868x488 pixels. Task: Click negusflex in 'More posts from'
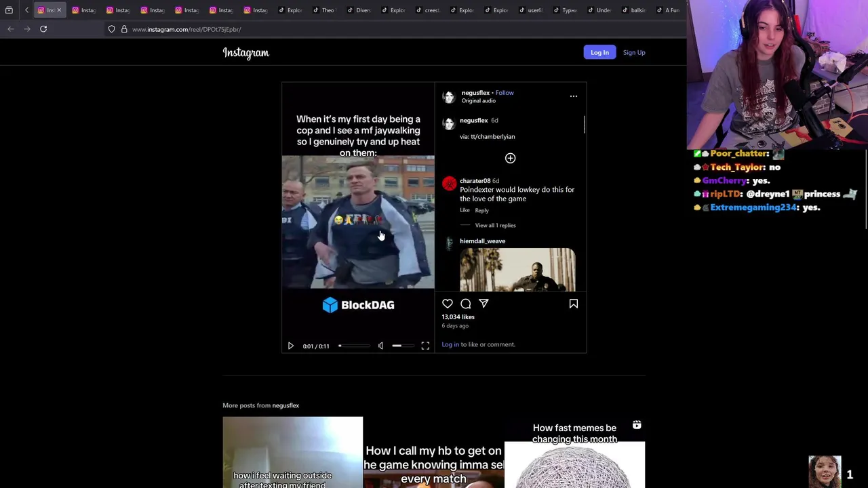click(285, 405)
